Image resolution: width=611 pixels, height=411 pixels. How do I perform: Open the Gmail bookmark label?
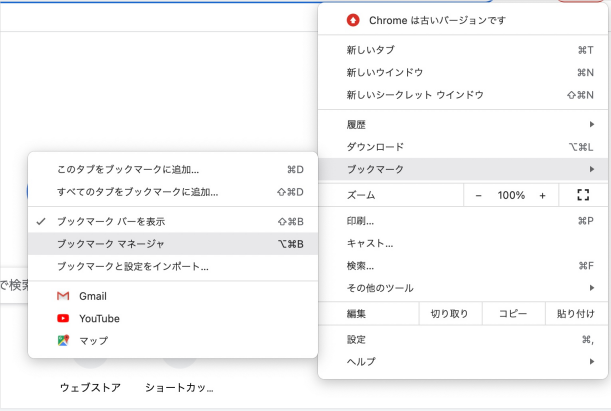(x=93, y=296)
